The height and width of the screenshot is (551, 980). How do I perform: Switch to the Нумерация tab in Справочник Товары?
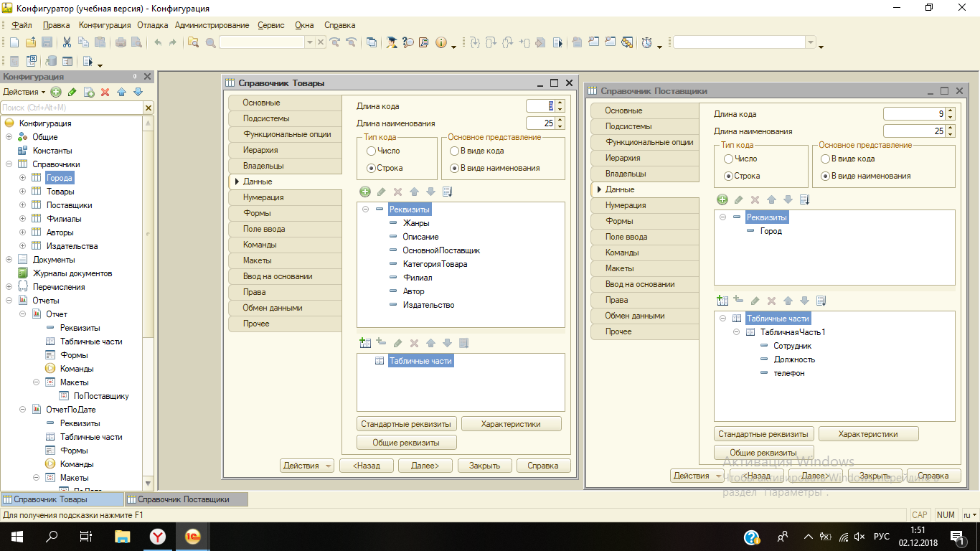(x=263, y=197)
